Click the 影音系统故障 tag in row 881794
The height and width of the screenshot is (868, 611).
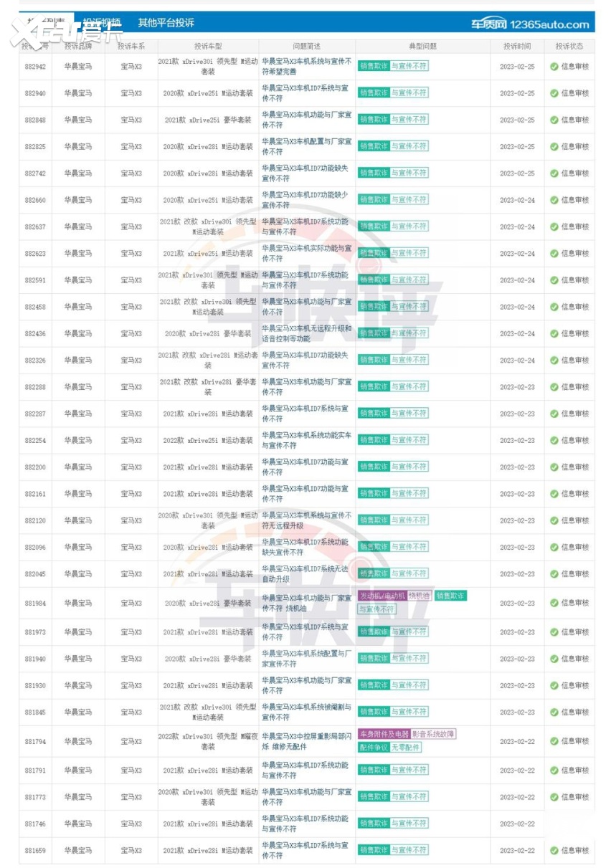433,734
